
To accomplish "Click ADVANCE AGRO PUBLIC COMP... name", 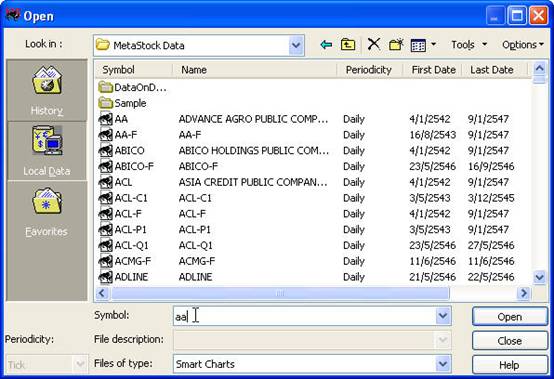I will pos(253,119).
